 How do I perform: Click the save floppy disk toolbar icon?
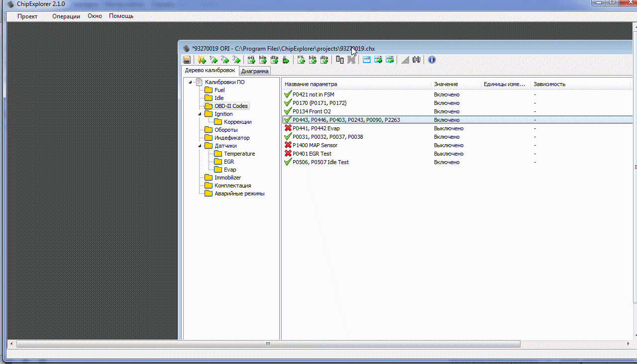[x=187, y=60]
